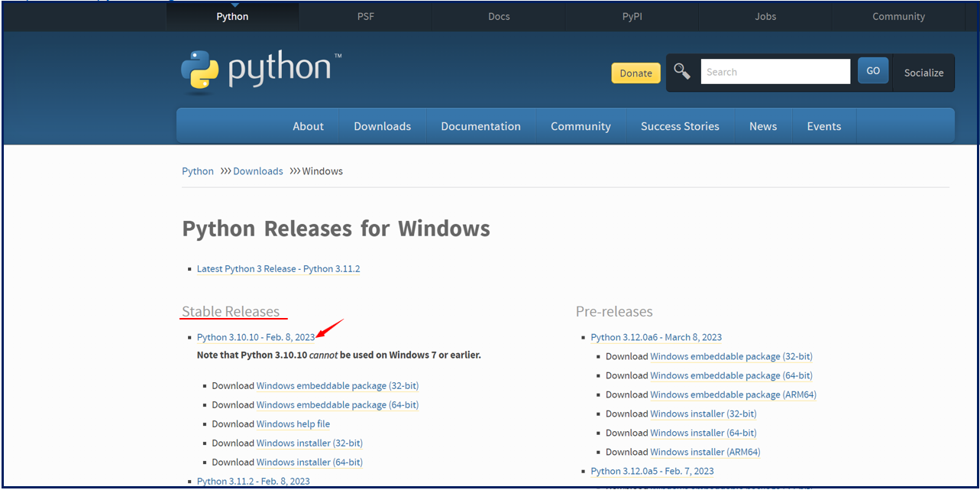This screenshot has height=490, width=980.
Task: Open the Community top bar tab
Action: (x=899, y=16)
